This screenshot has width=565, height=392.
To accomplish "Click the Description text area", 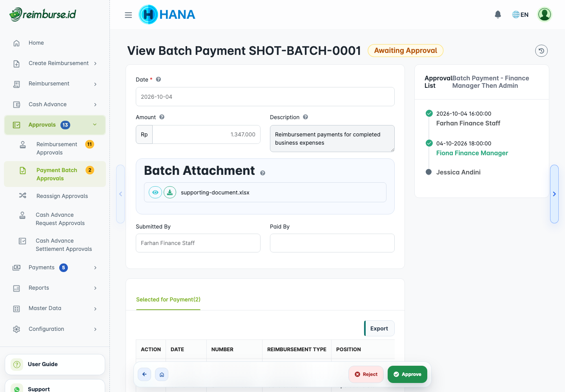I will [x=332, y=138].
